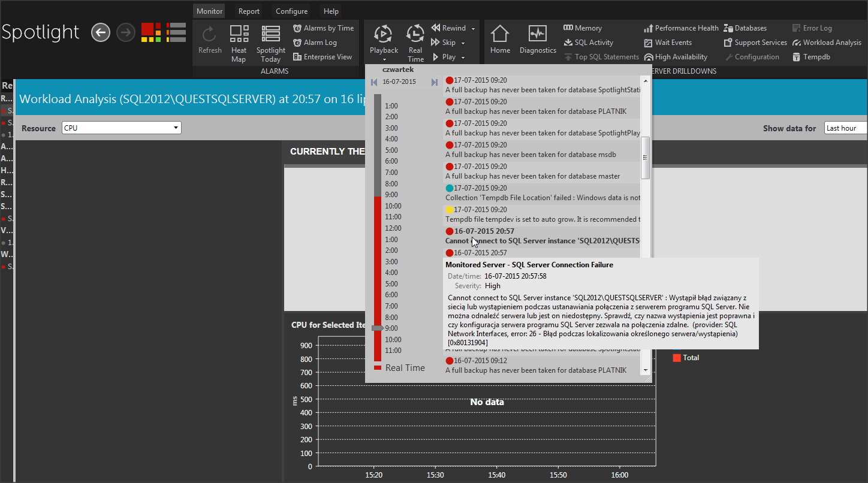Click the alarm list scroll down arrow

(646, 370)
